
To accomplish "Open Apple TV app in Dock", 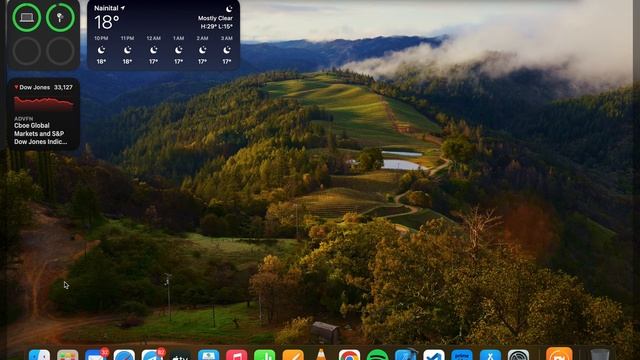I will [180, 355].
